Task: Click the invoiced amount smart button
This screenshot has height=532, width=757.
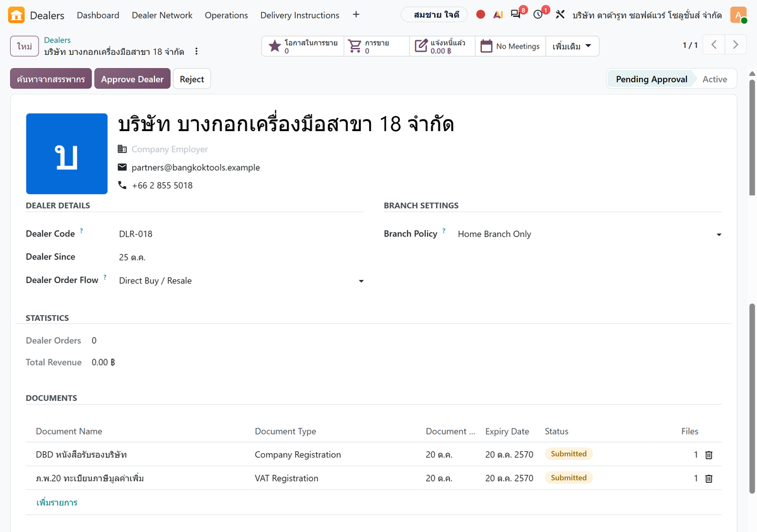Action: 442,46
